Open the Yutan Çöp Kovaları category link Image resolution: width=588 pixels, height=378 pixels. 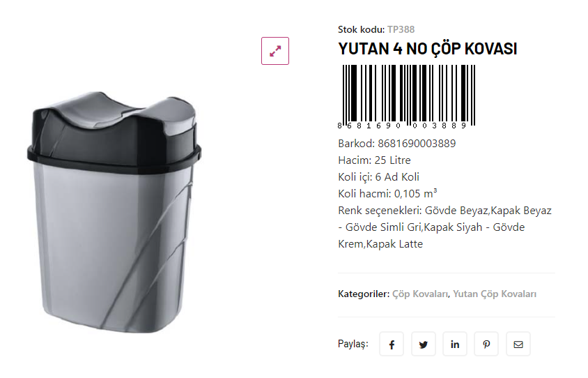[494, 294]
